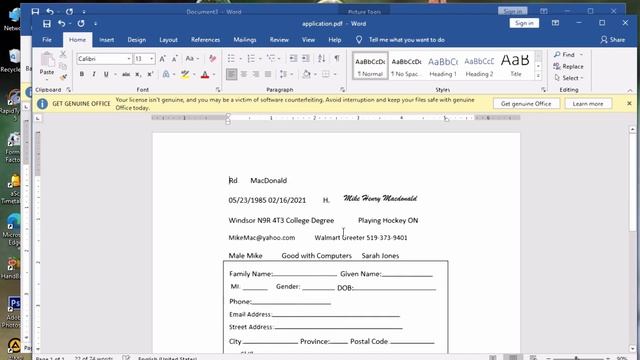
Task: Click the Multilevel List icon
Action: pyautogui.click(x=271, y=59)
